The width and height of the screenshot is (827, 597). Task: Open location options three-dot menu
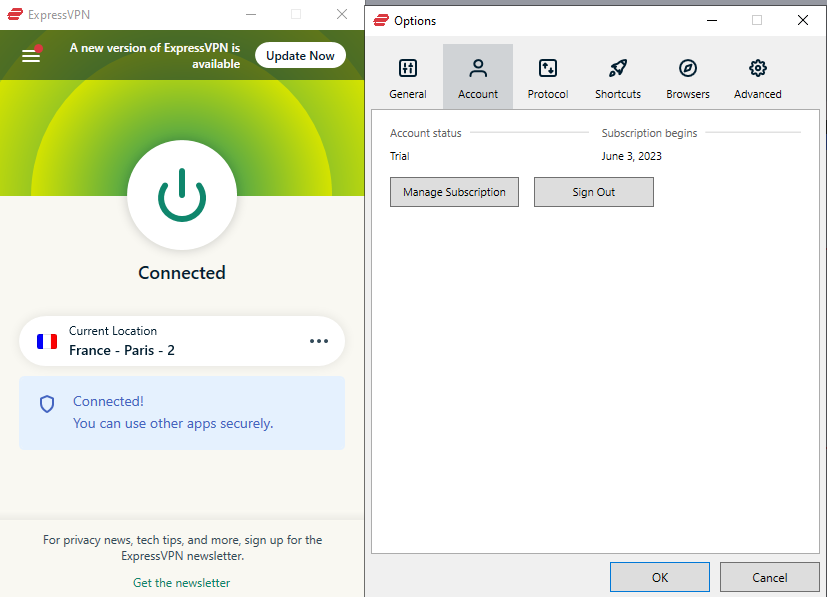click(x=319, y=341)
